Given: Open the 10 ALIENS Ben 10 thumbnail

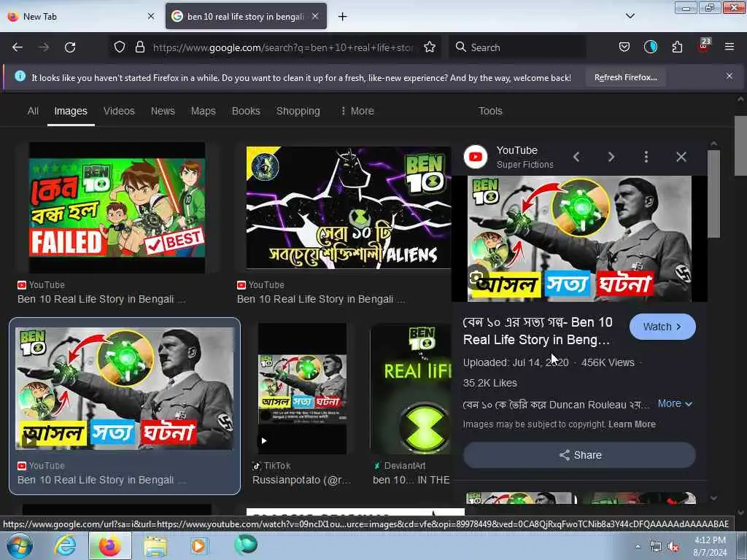Looking at the screenshot, I should pyautogui.click(x=348, y=208).
